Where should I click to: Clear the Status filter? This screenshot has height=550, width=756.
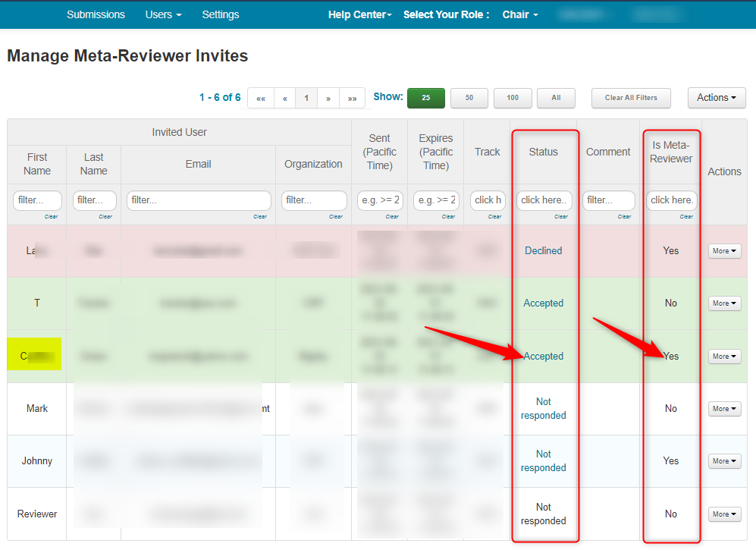point(561,217)
